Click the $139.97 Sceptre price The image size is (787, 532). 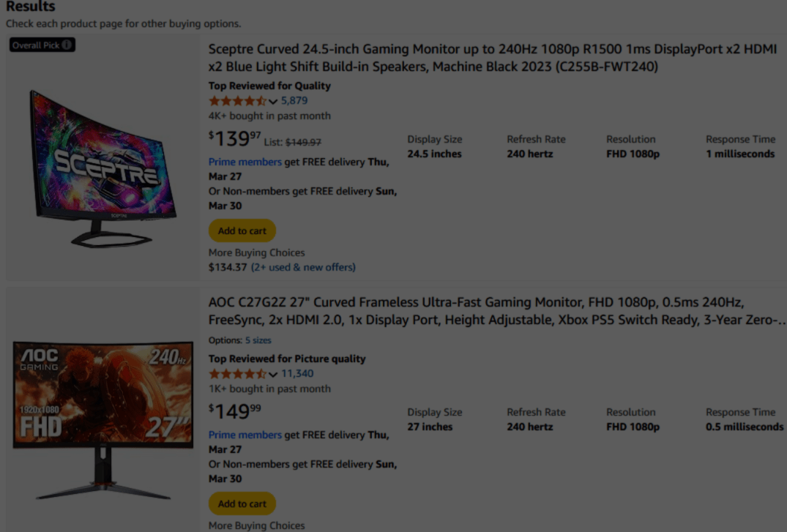tap(234, 138)
